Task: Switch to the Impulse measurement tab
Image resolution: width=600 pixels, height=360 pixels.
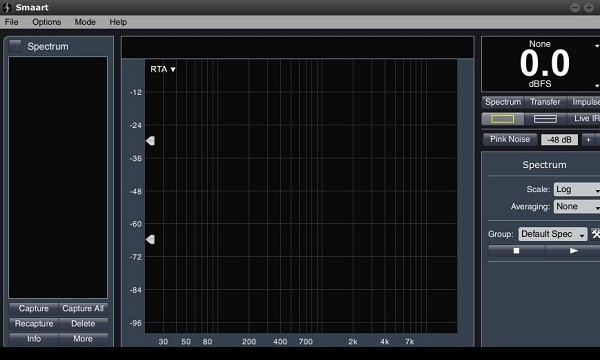Action: click(585, 102)
